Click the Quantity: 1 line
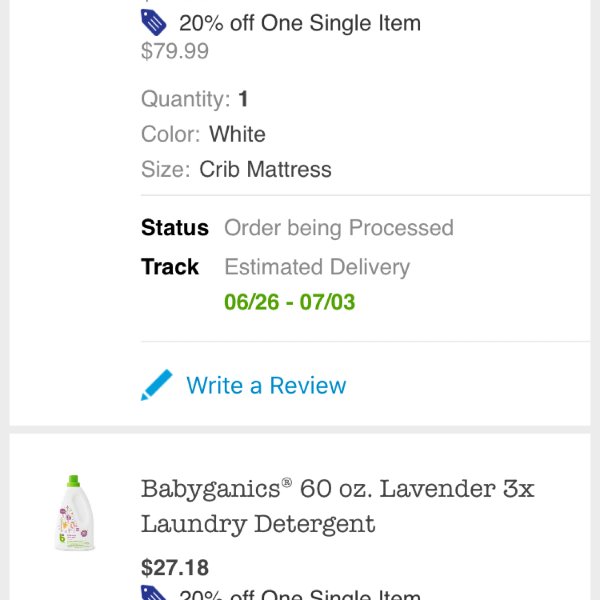The width and height of the screenshot is (600, 600). click(x=195, y=99)
